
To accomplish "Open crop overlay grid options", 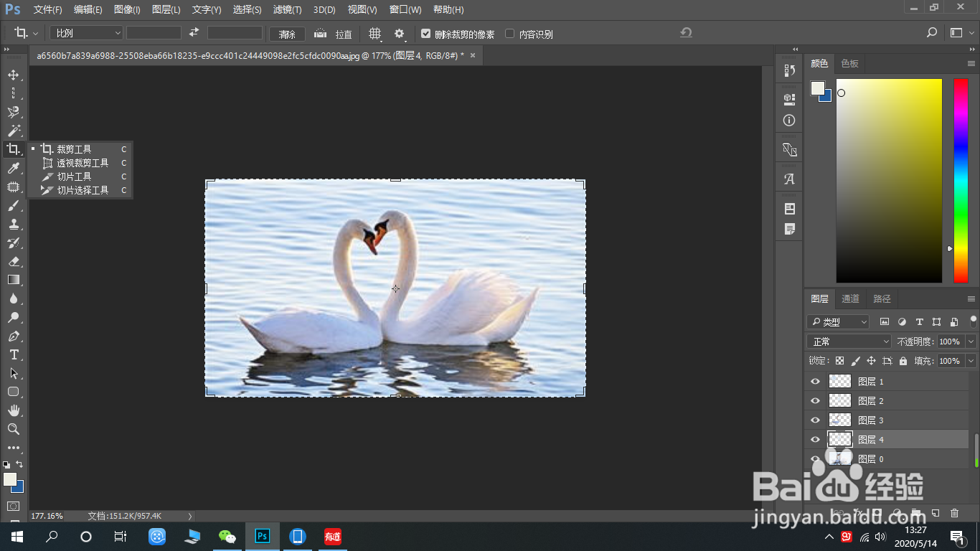I will [375, 34].
